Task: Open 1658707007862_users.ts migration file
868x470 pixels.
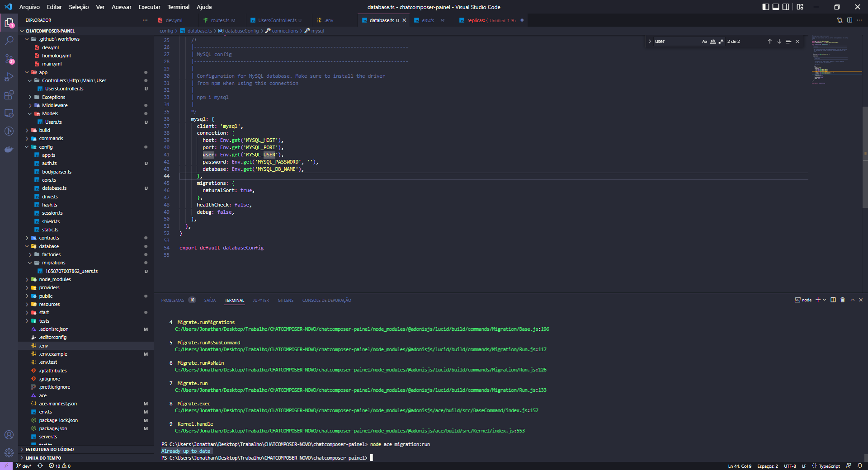Action: click(71, 271)
